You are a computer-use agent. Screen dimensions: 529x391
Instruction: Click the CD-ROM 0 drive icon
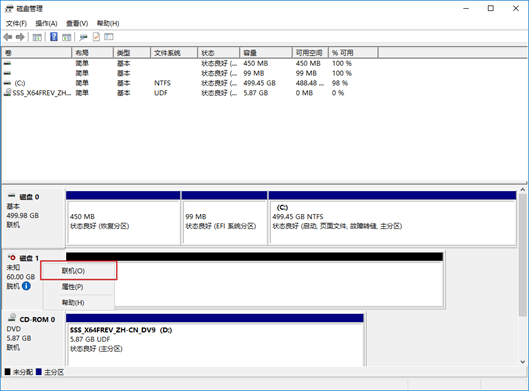coord(12,317)
